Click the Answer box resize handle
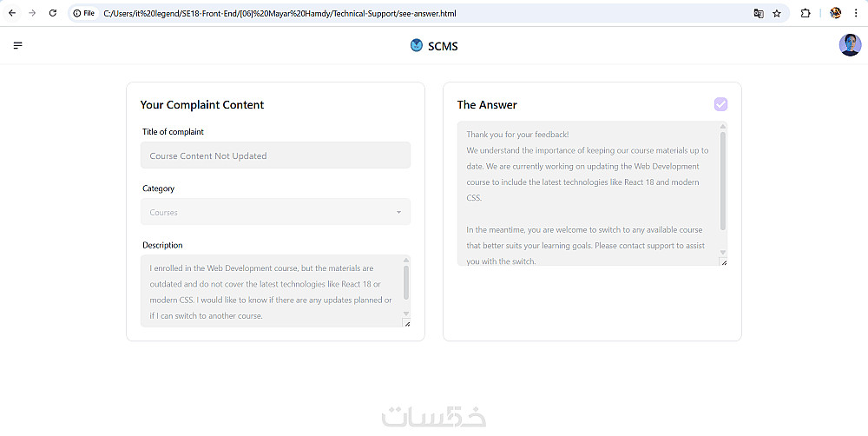868x436 pixels. [724, 262]
